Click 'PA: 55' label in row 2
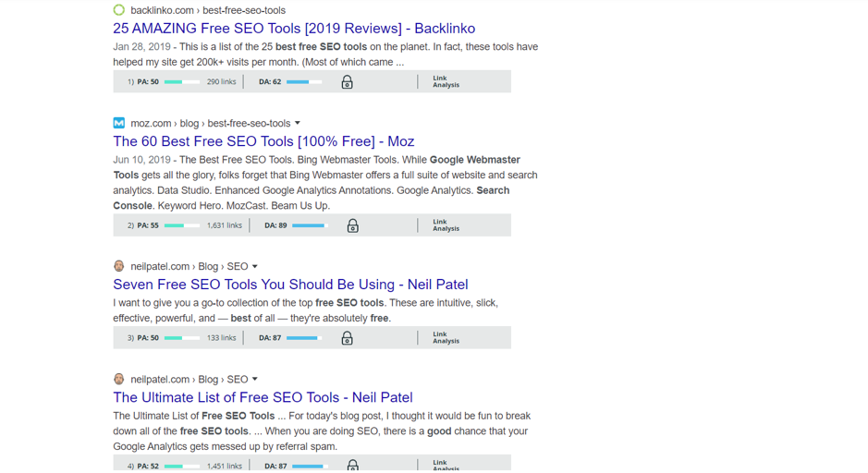This screenshot has width=868, height=473. [x=148, y=225]
